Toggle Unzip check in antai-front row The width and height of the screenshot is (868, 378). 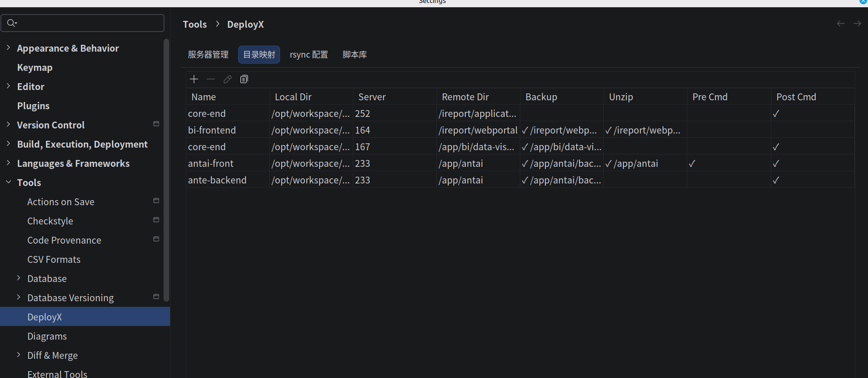click(x=608, y=163)
